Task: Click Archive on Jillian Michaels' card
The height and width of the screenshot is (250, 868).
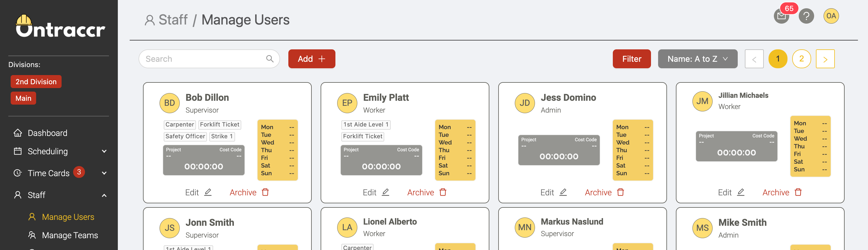Action: click(x=782, y=192)
